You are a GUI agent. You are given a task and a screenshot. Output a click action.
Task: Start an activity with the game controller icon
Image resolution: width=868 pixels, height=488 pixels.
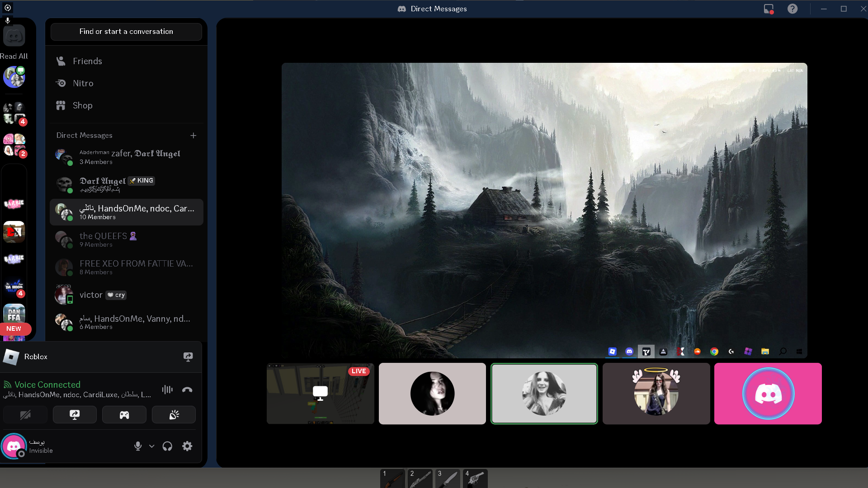click(x=124, y=415)
